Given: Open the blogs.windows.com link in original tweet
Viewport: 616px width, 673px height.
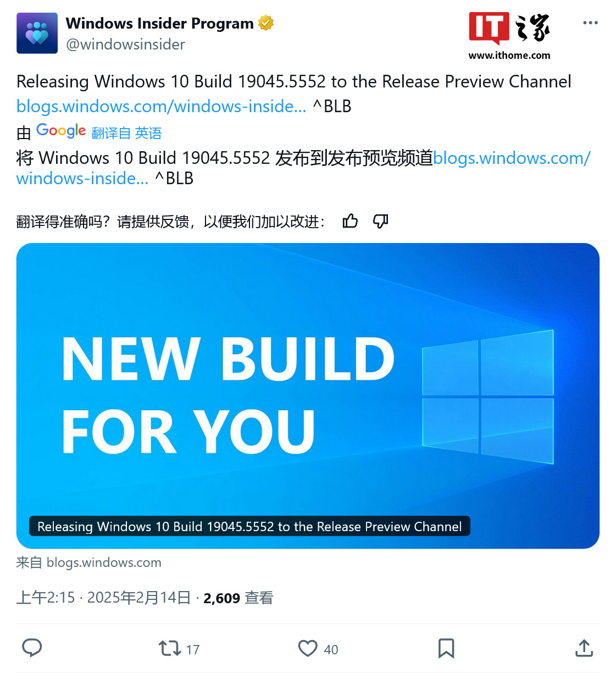Looking at the screenshot, I should 162,106.
